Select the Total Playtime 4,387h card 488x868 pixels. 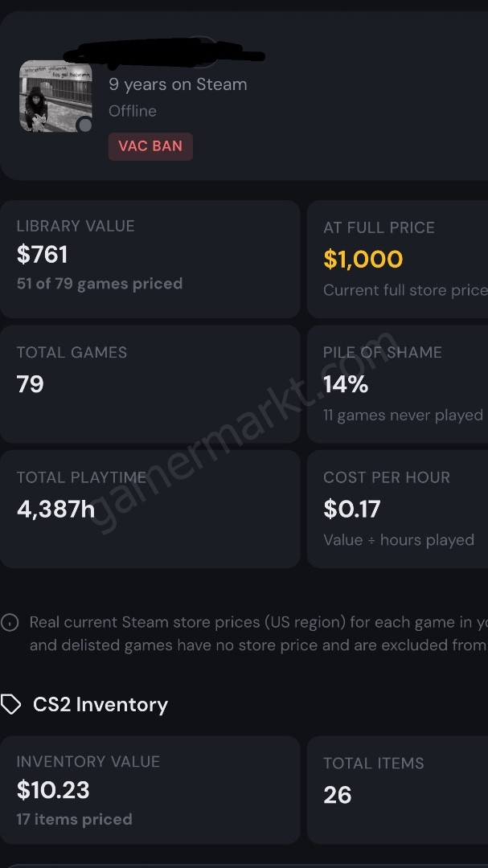[x=150, y=509]
